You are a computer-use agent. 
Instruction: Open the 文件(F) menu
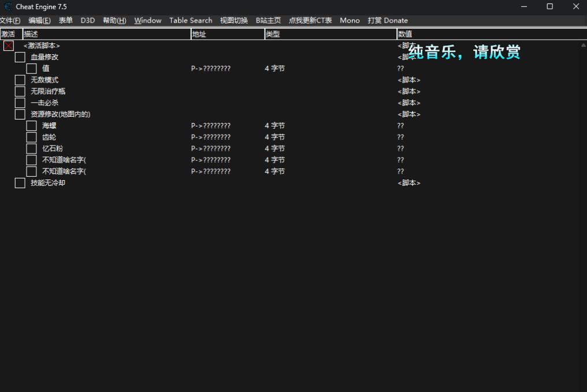click(x=10, y=21)
